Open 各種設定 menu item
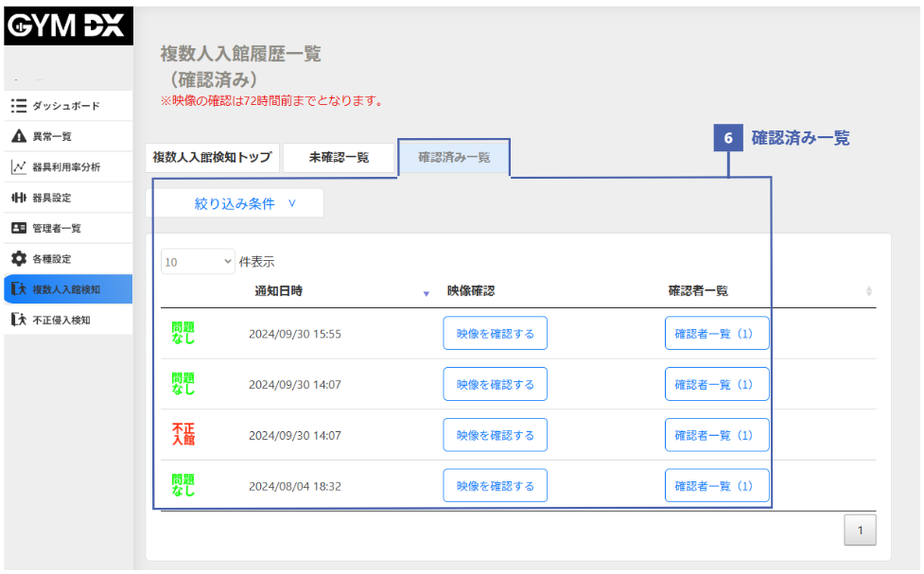 click(x=68, y=259)
